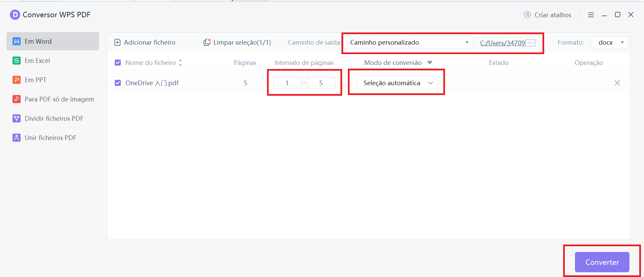
Task: Close the Conversor WPS PDF window
Action: [631, 15]
